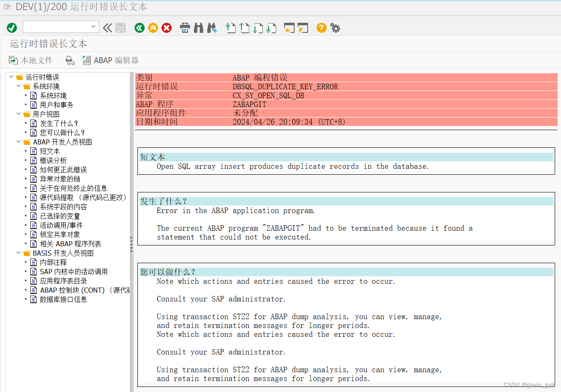Image resolution: width=561 pixels, height=392 pixels.
Task: Click the 本地文件 button
Action: (30, 60)
